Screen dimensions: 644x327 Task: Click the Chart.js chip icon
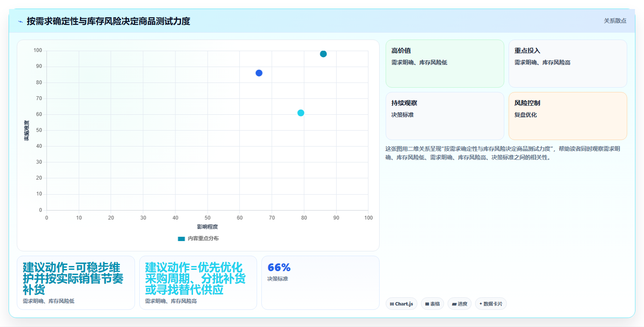pyautogui.click(x=392, y=304)
